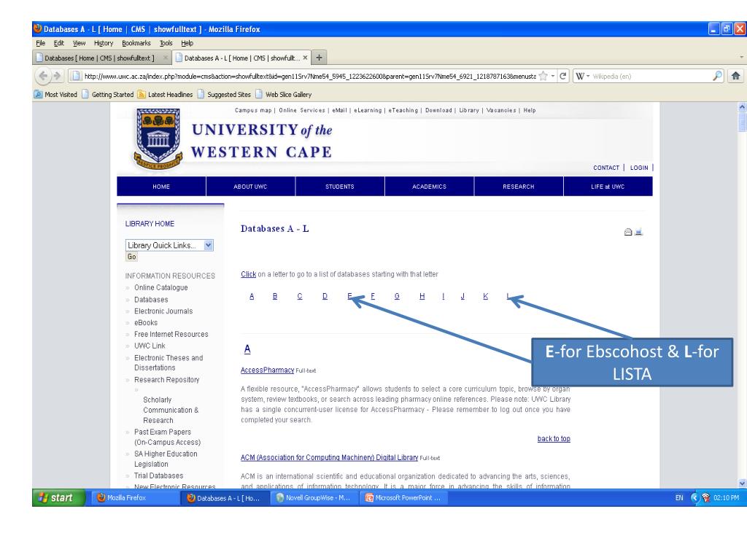Click the Reload page icon
This screenshot has height=560, width=747.
point(563,76)
